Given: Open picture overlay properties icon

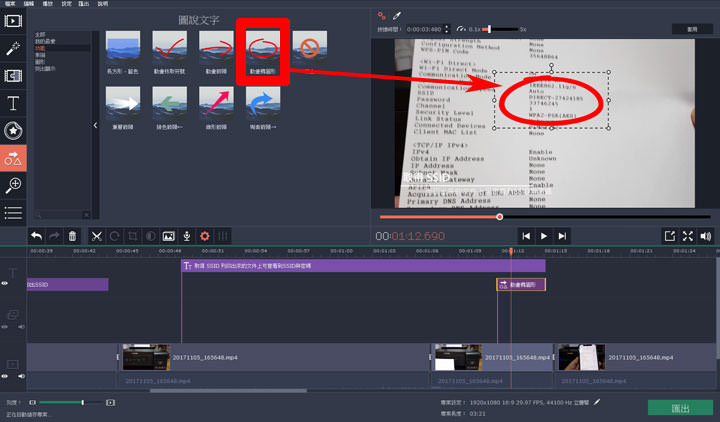Looking at the screenshot, I should tap(169, 236).
